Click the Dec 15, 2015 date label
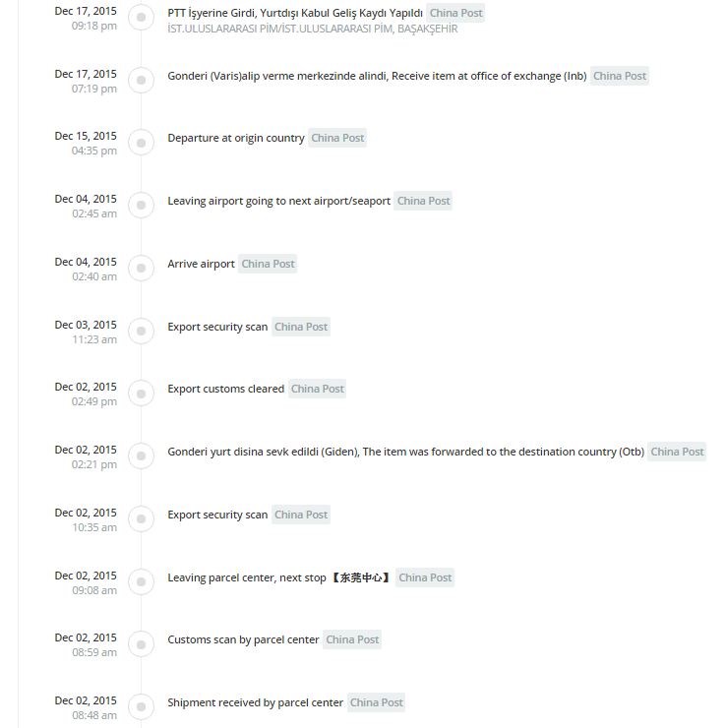726x728 pixels. tap(86, 136)
